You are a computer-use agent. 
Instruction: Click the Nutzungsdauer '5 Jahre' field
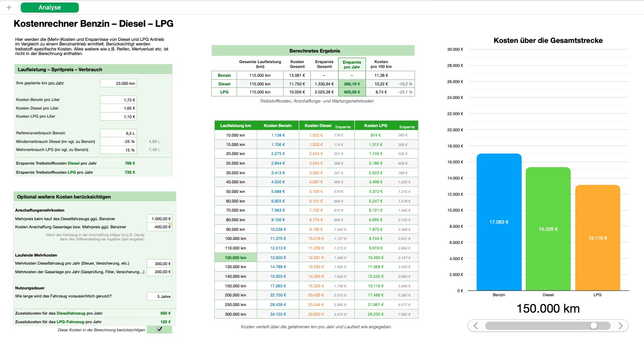click(x=159, y=296)
